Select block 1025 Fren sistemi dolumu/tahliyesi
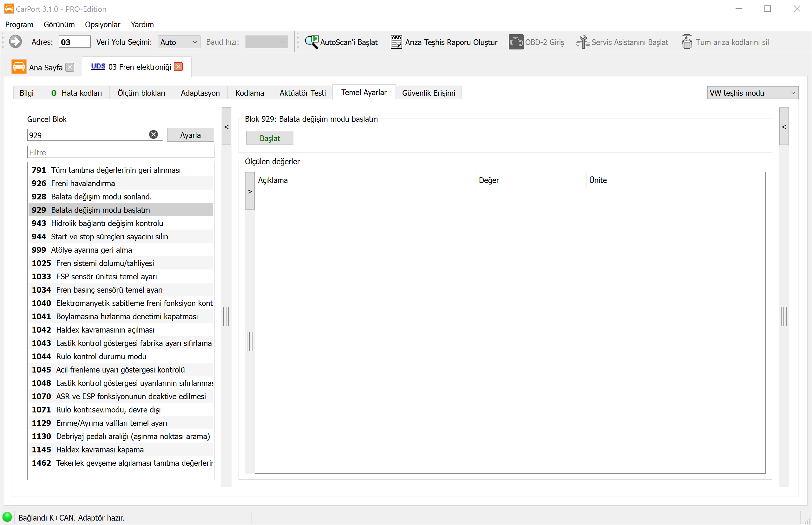Image resolution: width=812 pixels, height=525 pixels. click(121, 263)
